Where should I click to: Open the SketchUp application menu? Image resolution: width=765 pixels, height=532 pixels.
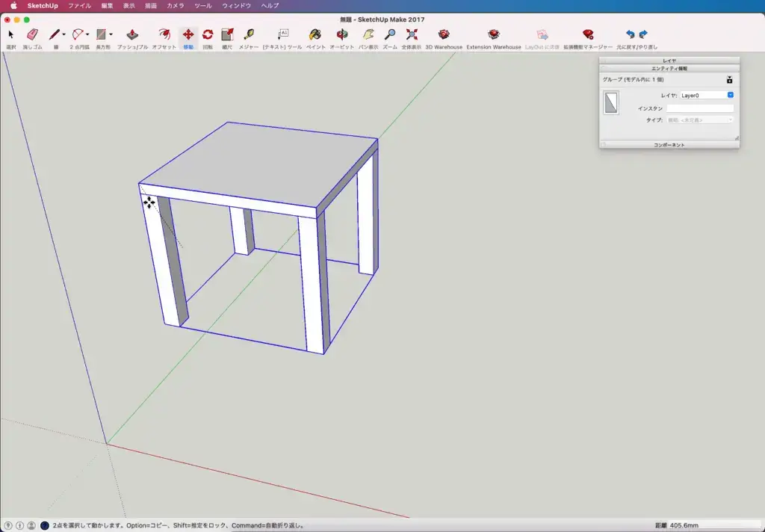[43, 6]
